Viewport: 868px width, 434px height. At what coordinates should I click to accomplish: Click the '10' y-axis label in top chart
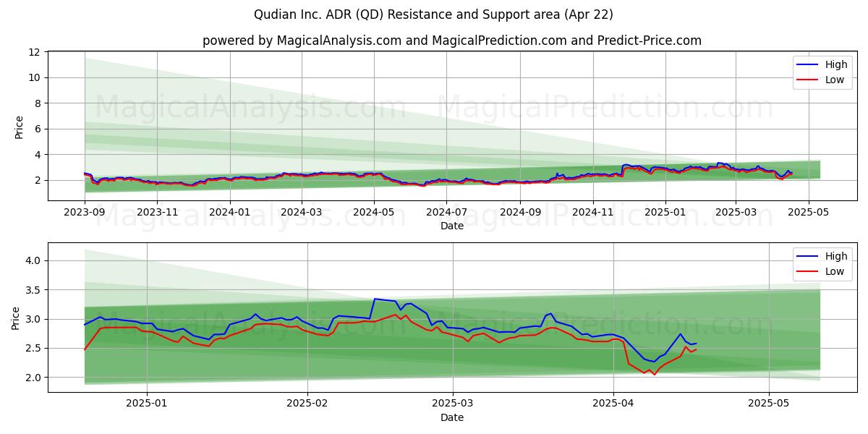34,77
